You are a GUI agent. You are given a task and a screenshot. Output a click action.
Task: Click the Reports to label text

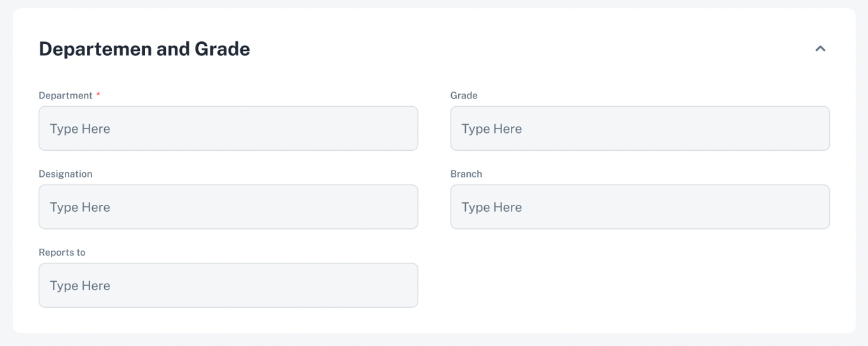tap(62, 253)
